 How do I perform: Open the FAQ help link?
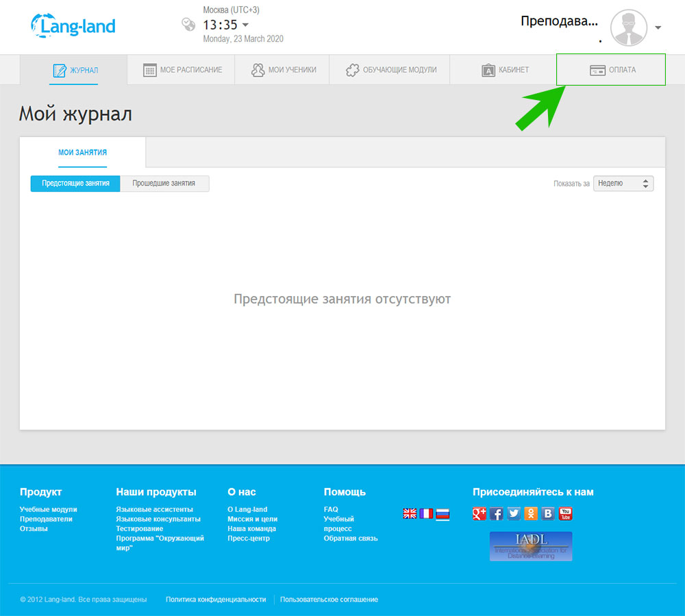[x=331, y=510]
